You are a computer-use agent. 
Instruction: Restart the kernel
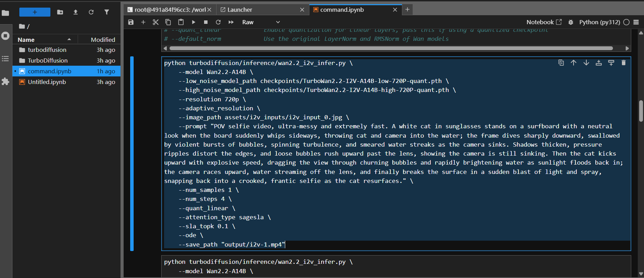tap(218, 22)
